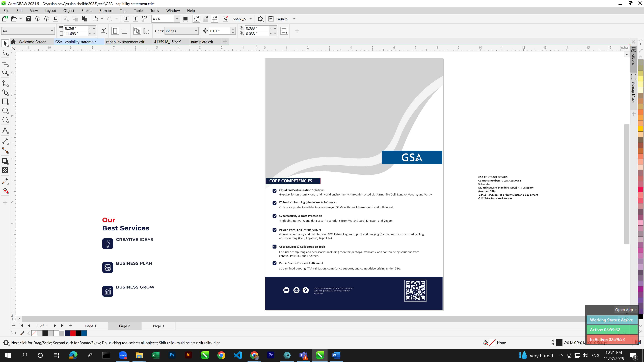Toggle Show guidelines button

(x=214, y=19)
